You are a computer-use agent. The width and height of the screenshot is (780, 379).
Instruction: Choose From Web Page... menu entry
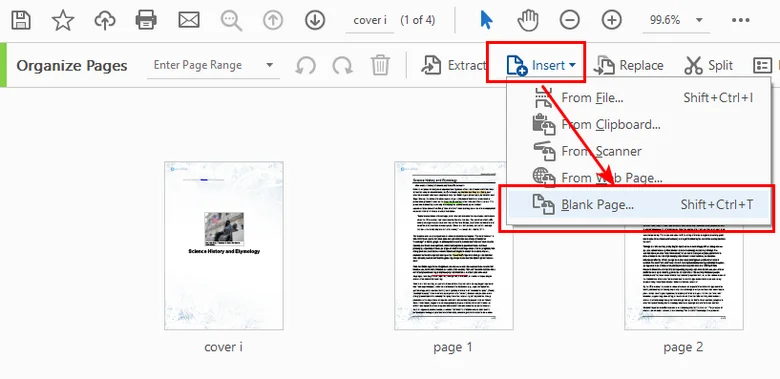point(639,177)
